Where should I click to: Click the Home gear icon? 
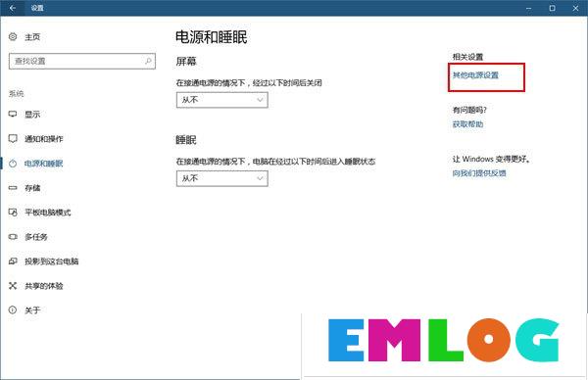[13, 36]
